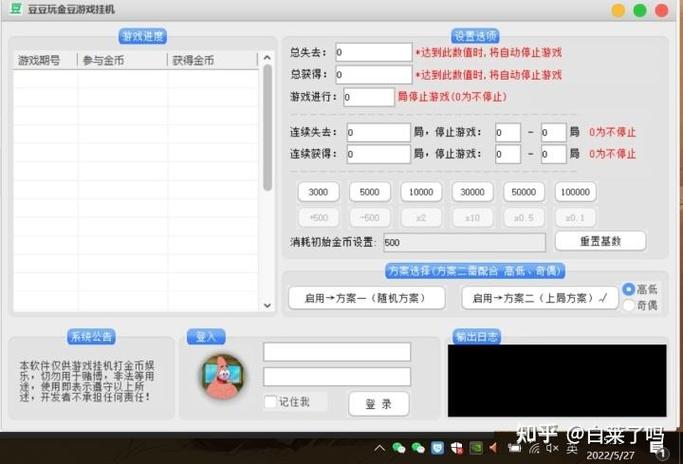Open the blue shield tray icon

(x=437, y=447)
